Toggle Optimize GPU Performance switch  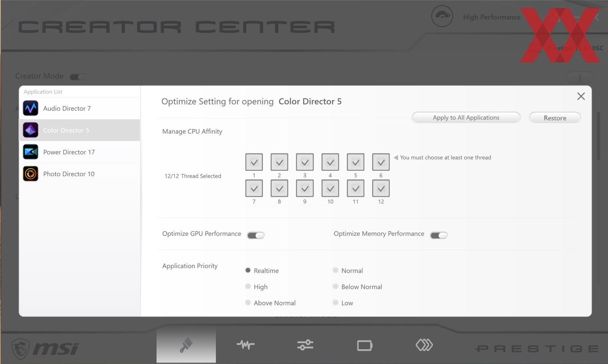tap(256, 235)
